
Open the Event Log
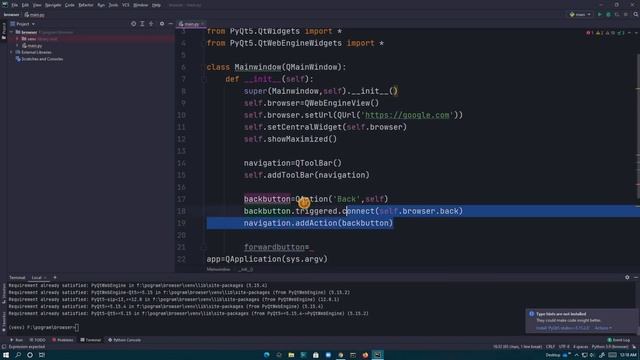tap(618, 340)
